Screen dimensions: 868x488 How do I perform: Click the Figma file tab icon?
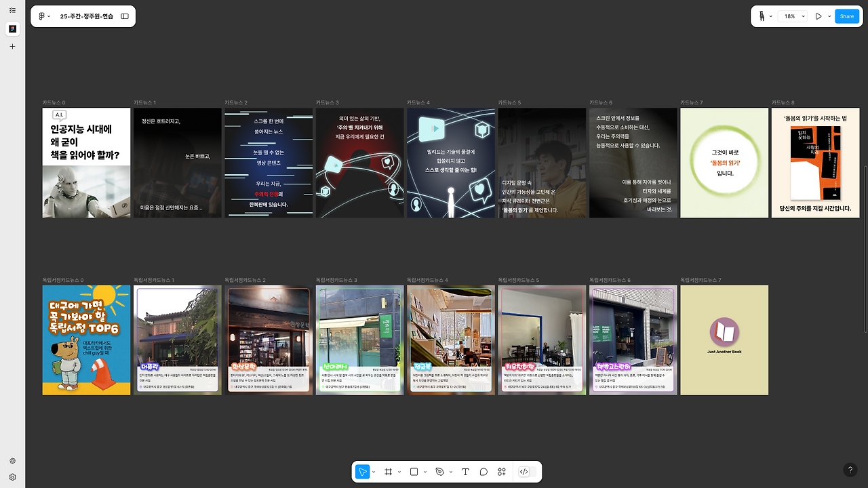(x=12, y=28)
